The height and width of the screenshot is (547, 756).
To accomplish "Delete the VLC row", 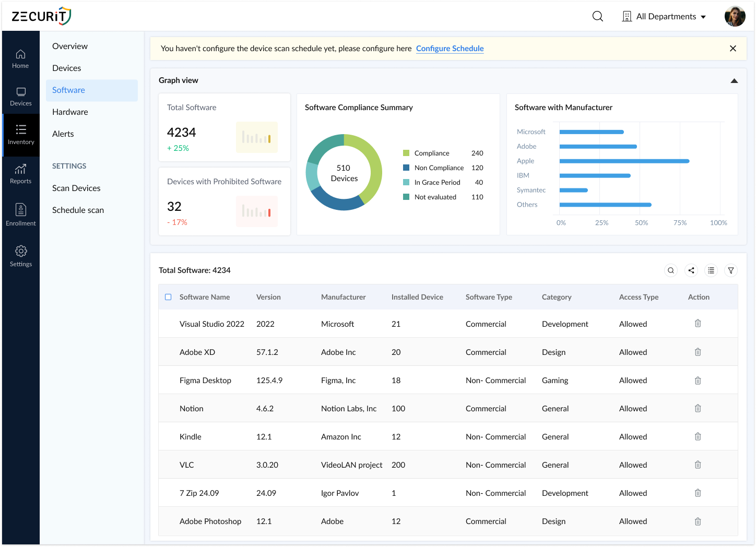I will pyautogui.click(x=698, y=465).
